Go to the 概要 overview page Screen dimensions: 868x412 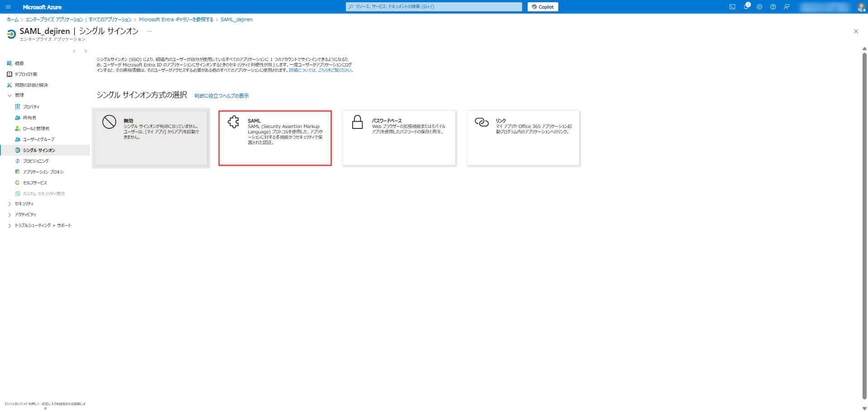click(19, 63)
